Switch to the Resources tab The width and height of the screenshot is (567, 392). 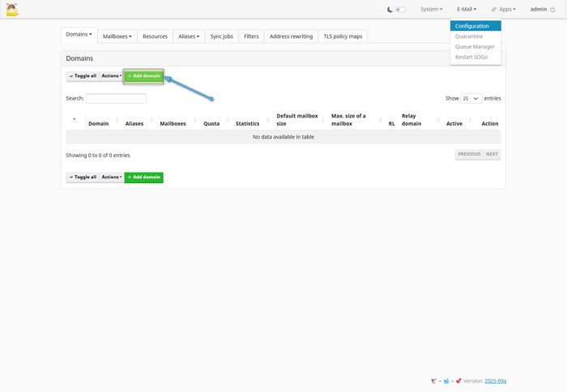click(155, 36)
